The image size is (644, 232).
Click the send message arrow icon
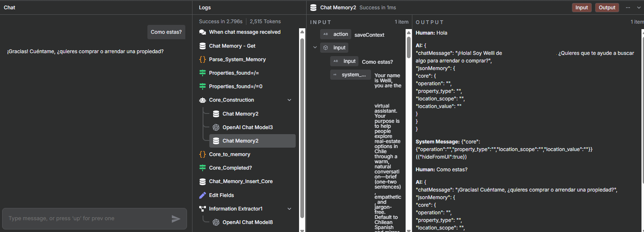(176, 219)
